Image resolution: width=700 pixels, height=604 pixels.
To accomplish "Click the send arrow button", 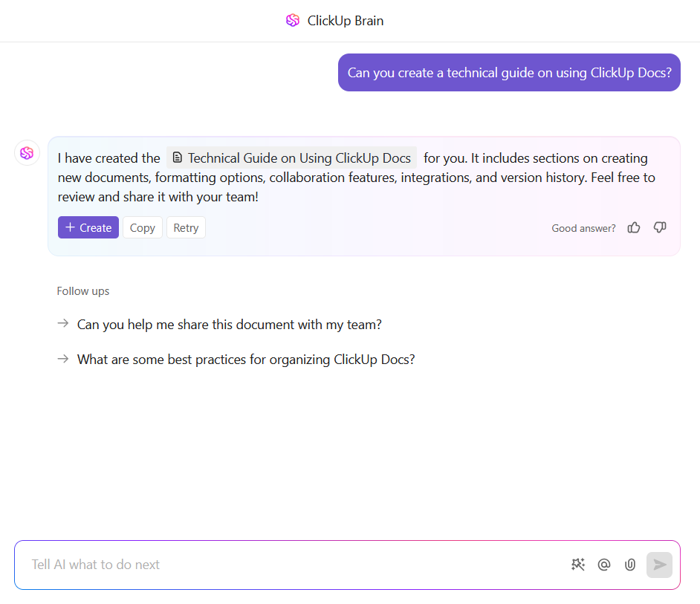I will 659,565.
